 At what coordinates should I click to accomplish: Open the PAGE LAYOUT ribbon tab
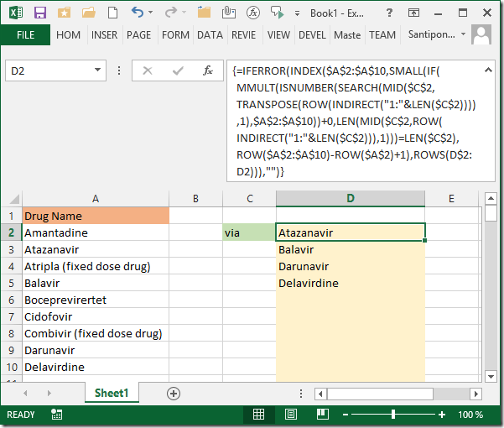click(138, 34)
